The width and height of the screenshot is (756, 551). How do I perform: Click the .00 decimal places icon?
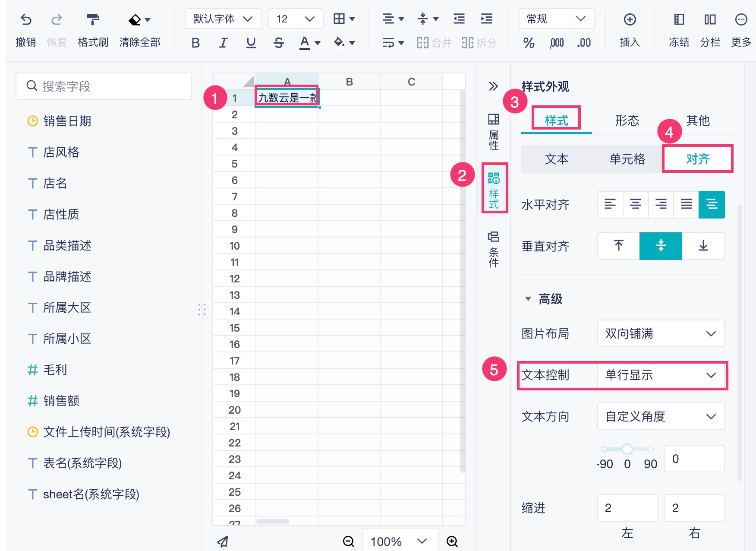pyautogui.click(x=584, y=43)
